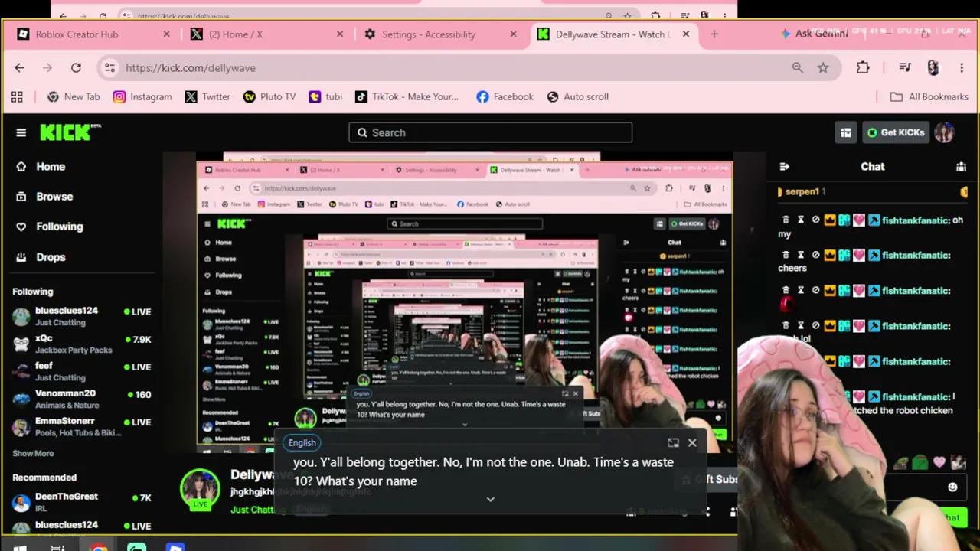980x551 pixels.
Task: Open the tubi bookmark
Action: click(x=325, y=97)
